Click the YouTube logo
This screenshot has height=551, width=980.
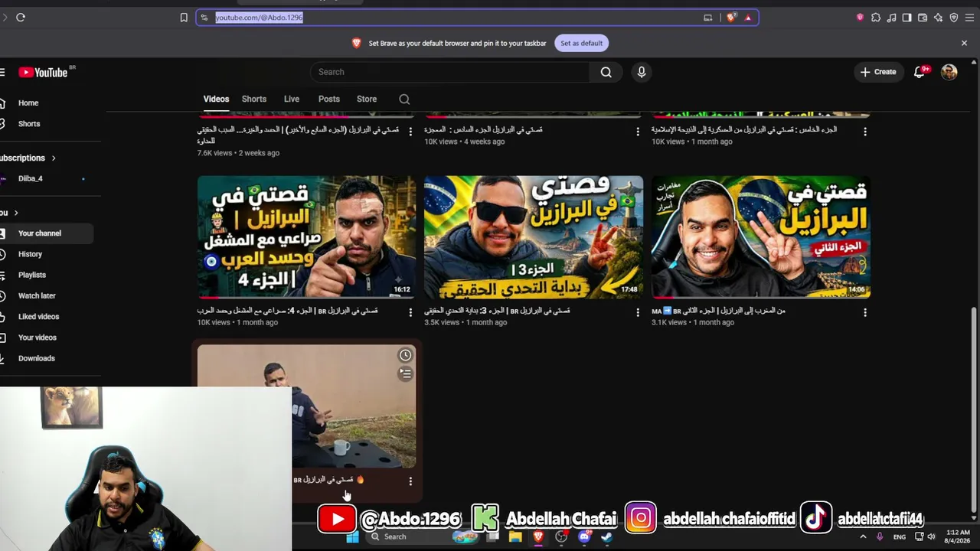coord(44,72)
